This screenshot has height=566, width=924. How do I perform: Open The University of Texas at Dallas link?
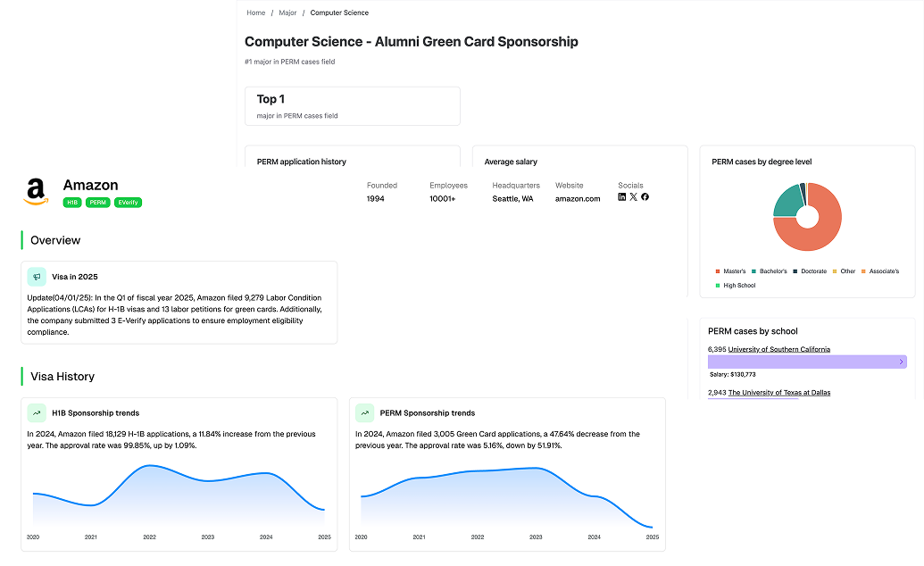tap(779, 393)
